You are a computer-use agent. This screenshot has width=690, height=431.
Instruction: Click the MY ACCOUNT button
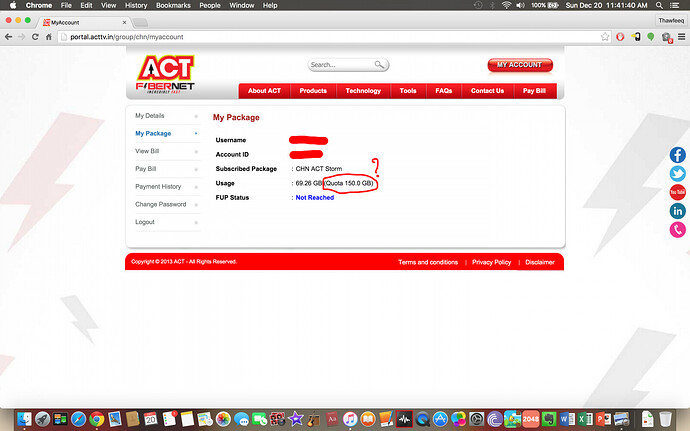coord(520,65)
